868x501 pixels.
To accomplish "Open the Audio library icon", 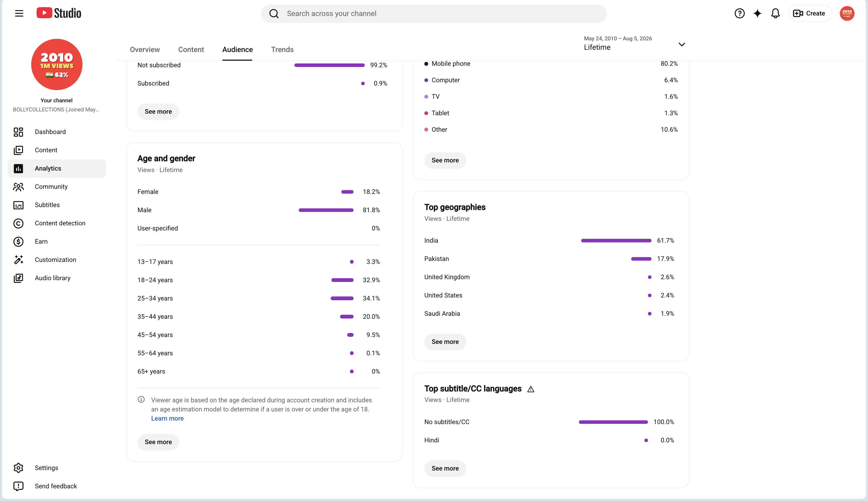I will pyautogui.click(x=18, y=278).
